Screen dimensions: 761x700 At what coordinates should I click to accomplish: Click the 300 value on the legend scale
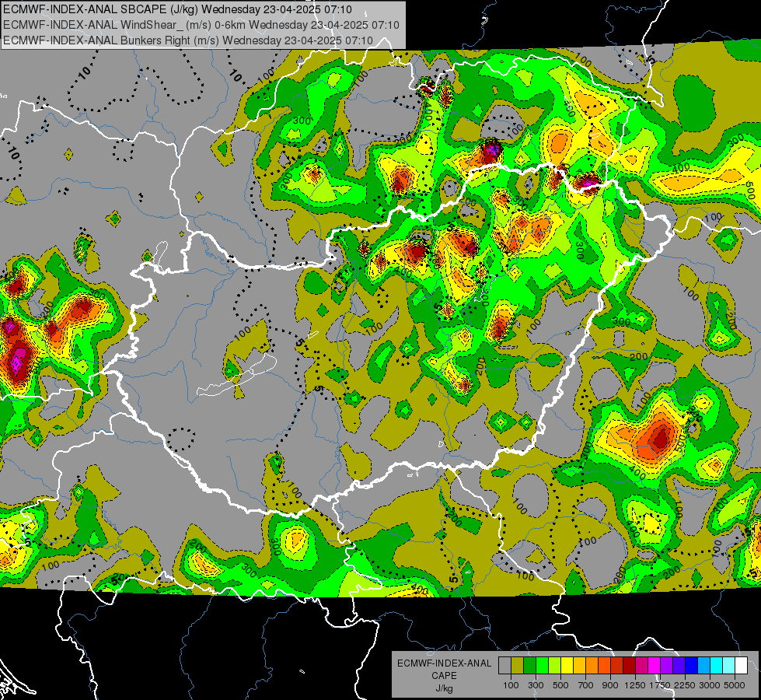(536, 685)
